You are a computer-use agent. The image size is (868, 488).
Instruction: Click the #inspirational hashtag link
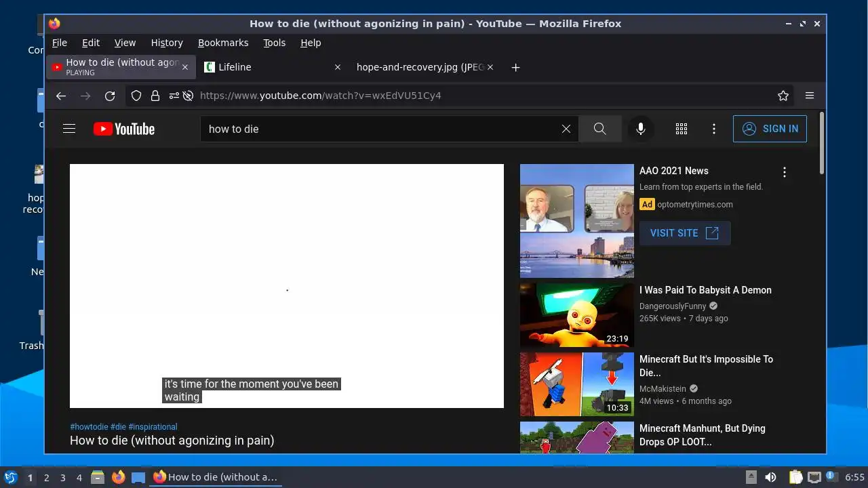(x=153, y=427)
